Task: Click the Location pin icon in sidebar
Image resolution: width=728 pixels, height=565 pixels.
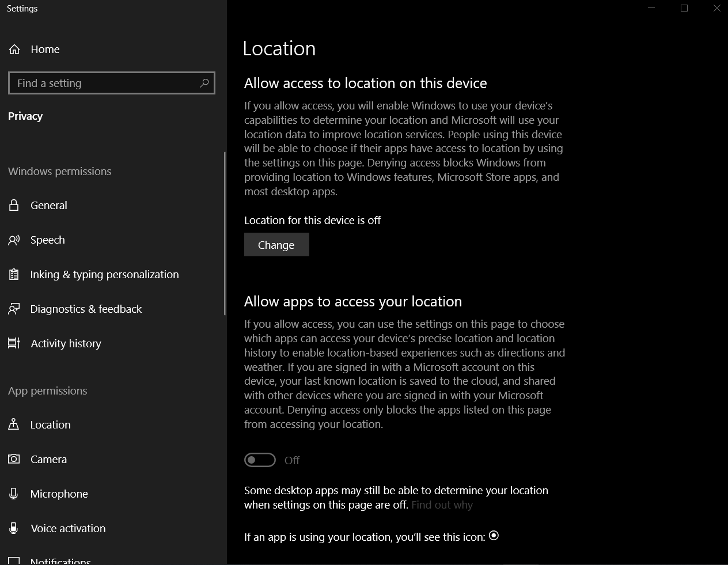Action: pyautogui.click(x=14, y=424)
